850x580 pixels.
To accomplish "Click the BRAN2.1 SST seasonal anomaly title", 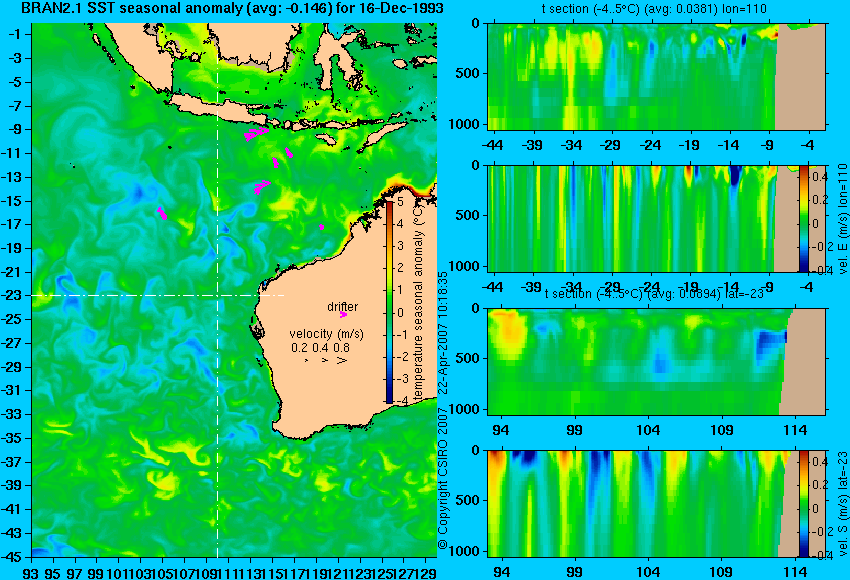I will coord(232,8).
